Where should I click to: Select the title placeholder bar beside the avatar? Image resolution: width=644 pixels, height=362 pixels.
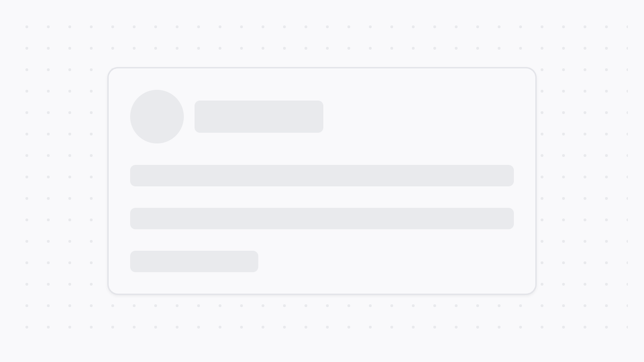(258, 117)
